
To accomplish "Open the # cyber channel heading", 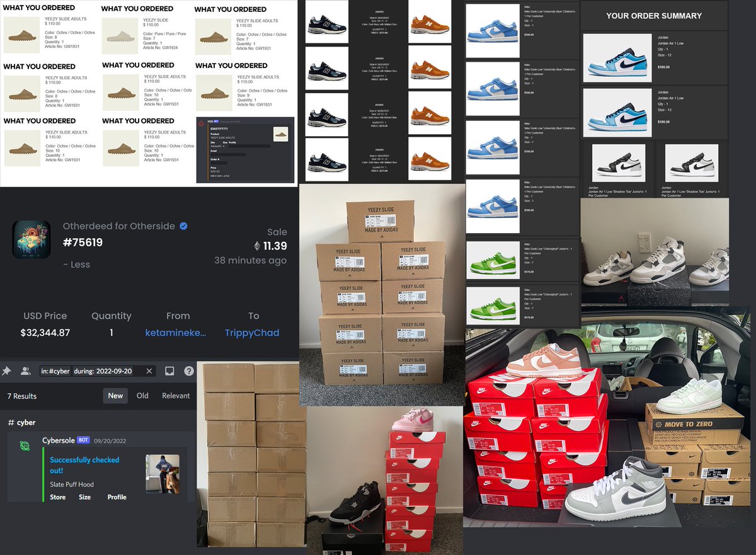I will (x=22, y=422).
